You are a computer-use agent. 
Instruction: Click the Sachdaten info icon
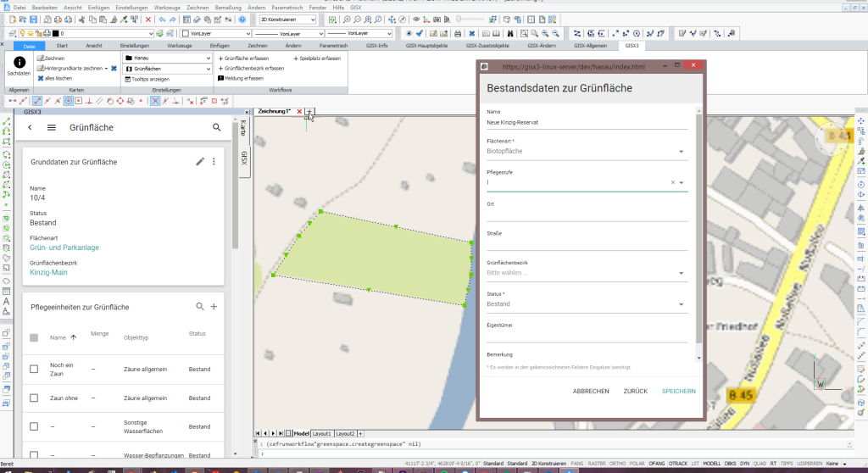point(19,63)
